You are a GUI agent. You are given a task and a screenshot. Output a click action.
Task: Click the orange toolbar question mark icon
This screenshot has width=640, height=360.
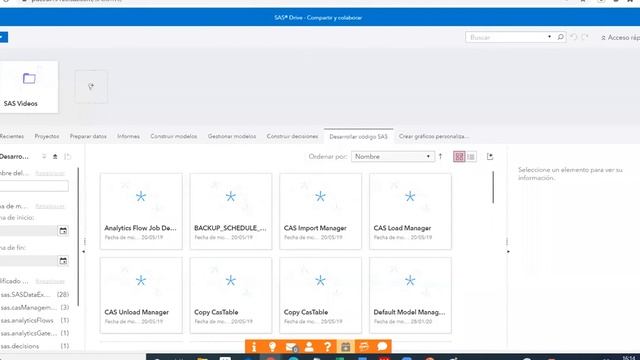327,347
